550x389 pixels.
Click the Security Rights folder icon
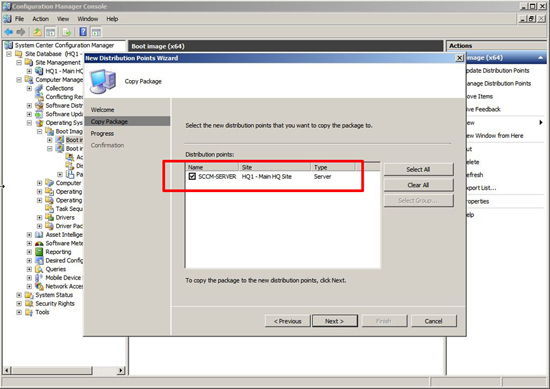[29, 303]
